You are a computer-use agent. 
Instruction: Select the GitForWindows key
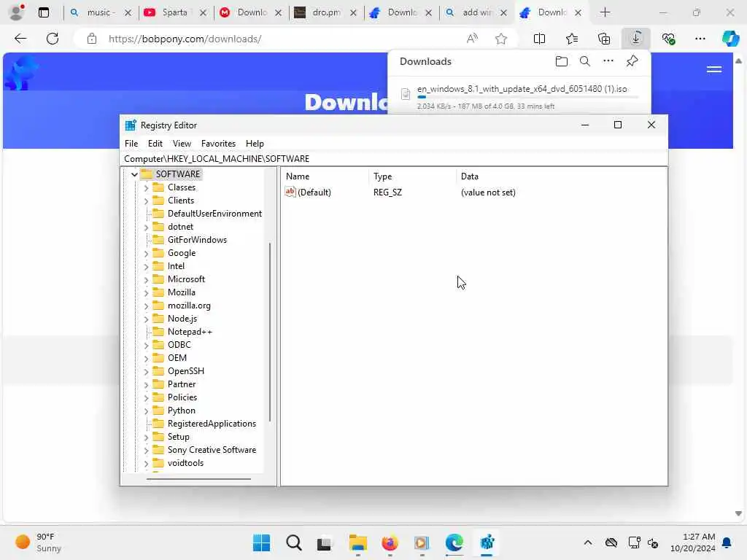click(x=197, y=239)
